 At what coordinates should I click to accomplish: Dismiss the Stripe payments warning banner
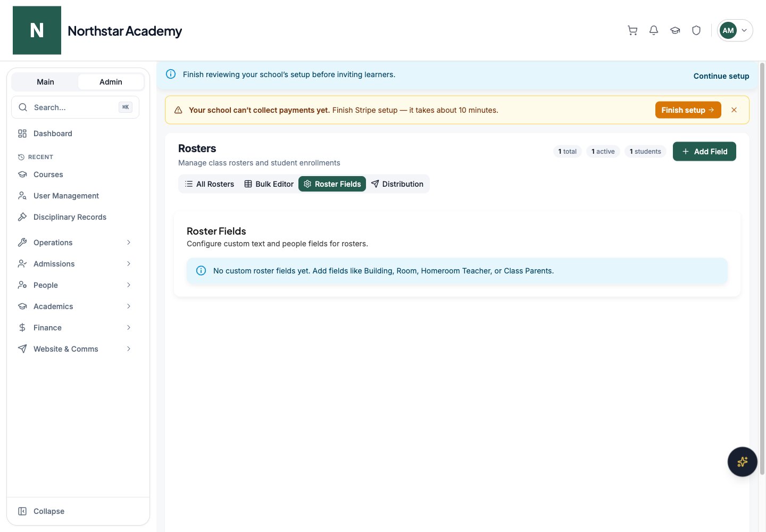coord(734,110)
